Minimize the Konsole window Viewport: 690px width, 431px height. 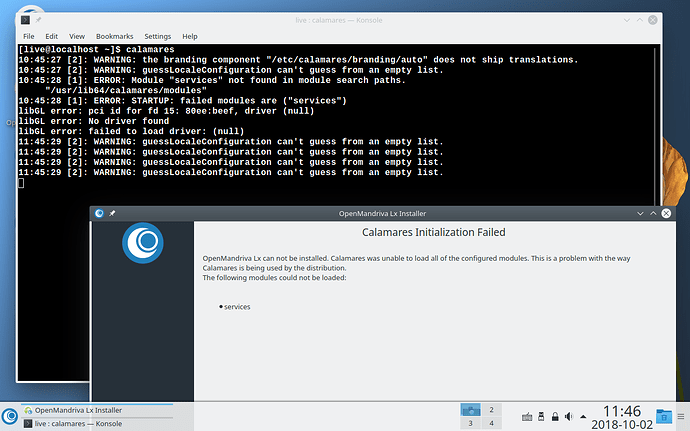pos(627,20)
